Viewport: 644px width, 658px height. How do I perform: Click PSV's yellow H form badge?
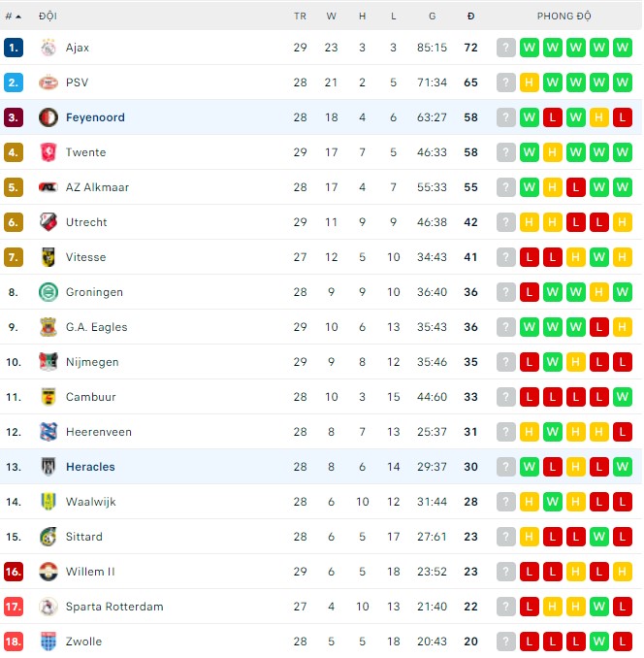click(x=529, y=82)
